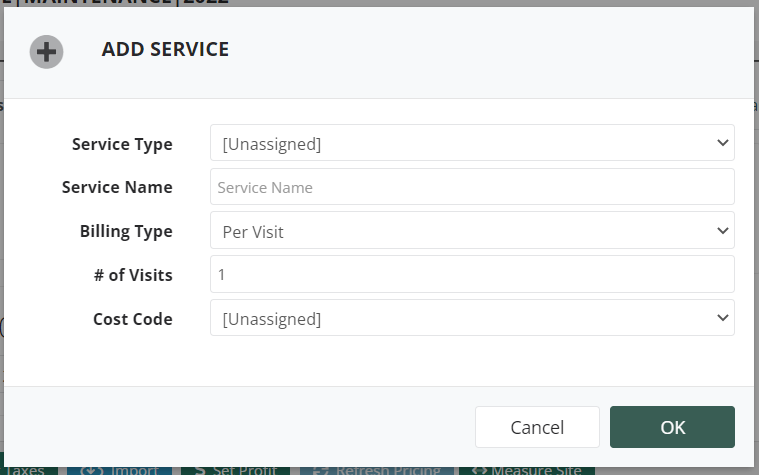
Task: Open the Cost Code dropdown
Action: point(472,318)
